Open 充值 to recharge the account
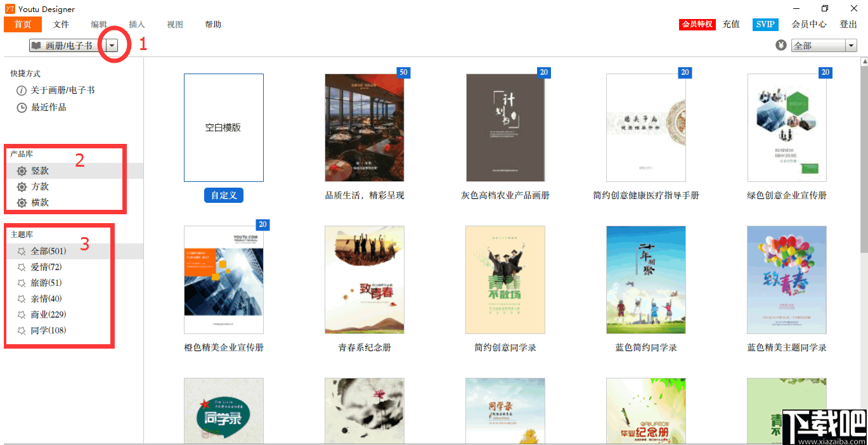This screenshot has height=445, width=868. [731, 24]
